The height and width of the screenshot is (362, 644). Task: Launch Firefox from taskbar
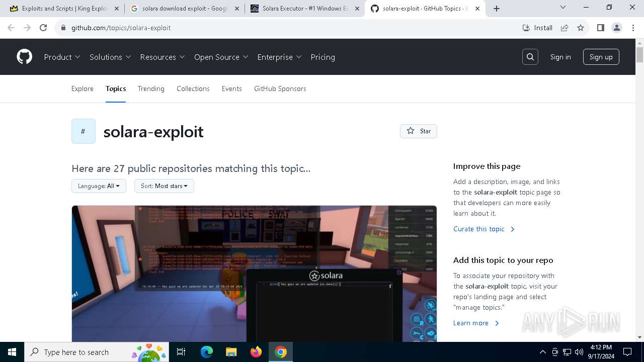[256, 352]
